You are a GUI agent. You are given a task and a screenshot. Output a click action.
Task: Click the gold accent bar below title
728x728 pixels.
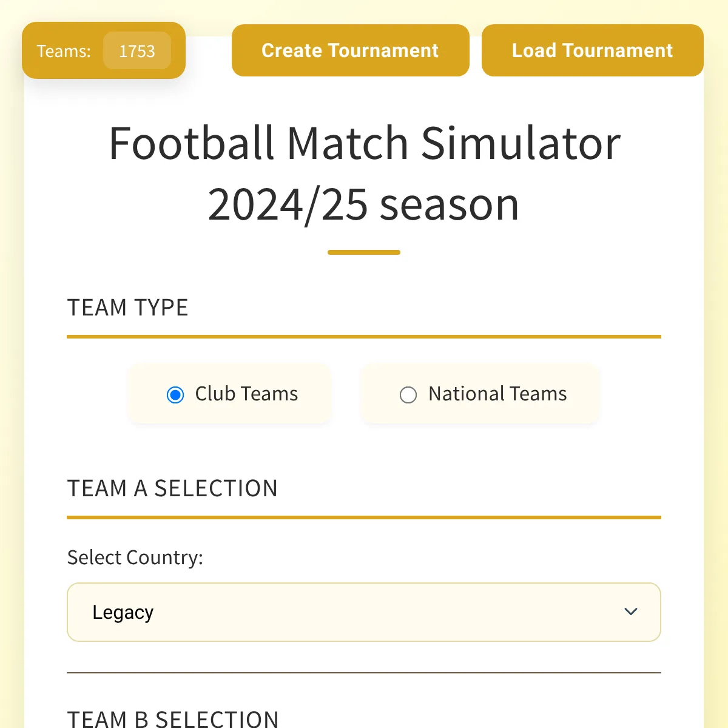[364, 252]
